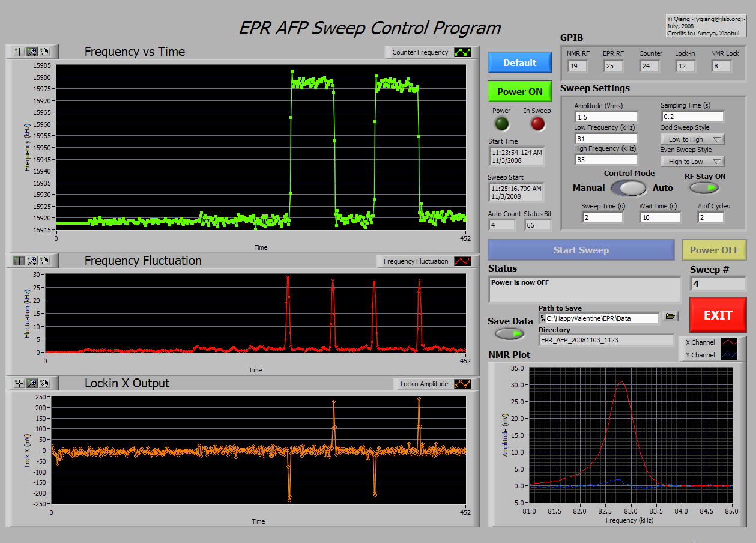
Task: Click the Sweep # value field
Action: pyautogui.click(x=717, y=284)
